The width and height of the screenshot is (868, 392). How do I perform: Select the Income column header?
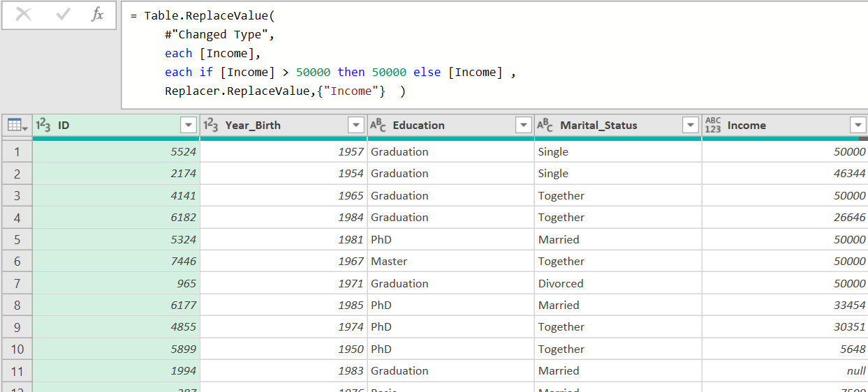tap(785, 126)
